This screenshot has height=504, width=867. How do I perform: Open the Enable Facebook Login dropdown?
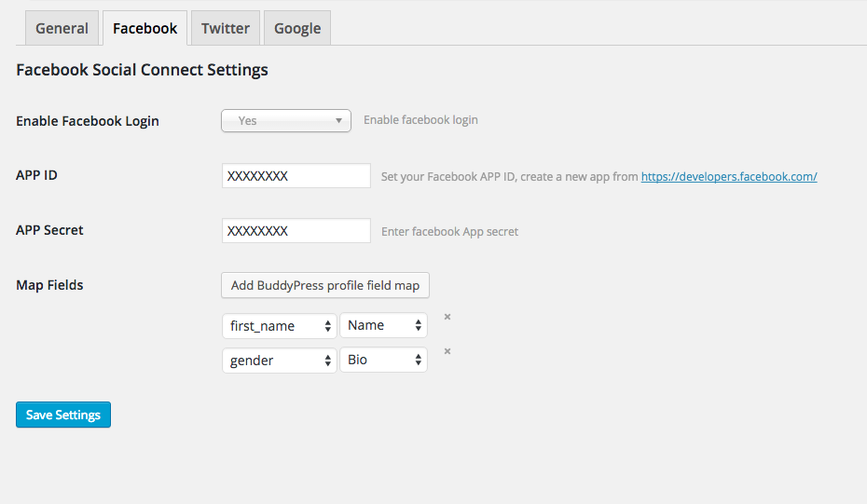click(x=285, y=121)
